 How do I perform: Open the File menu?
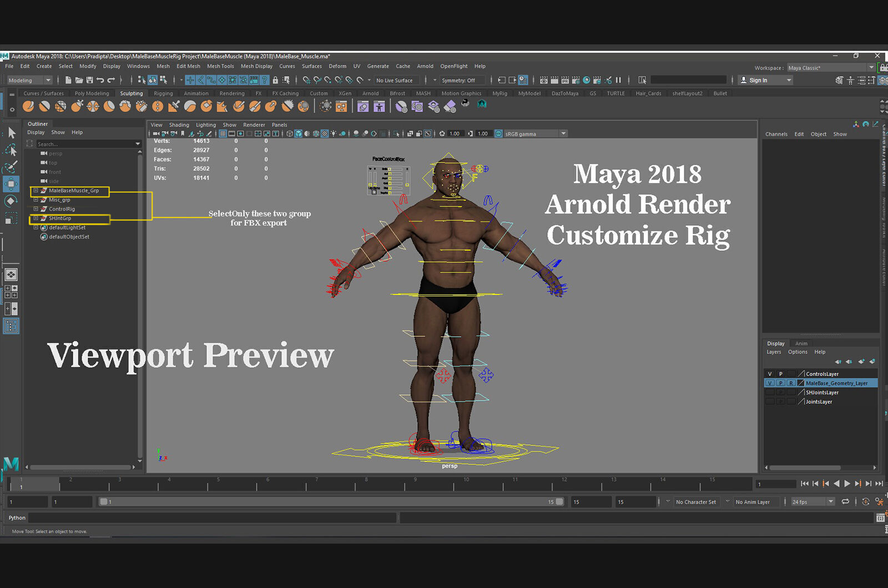pyautogui.click(x=9, y=66)
